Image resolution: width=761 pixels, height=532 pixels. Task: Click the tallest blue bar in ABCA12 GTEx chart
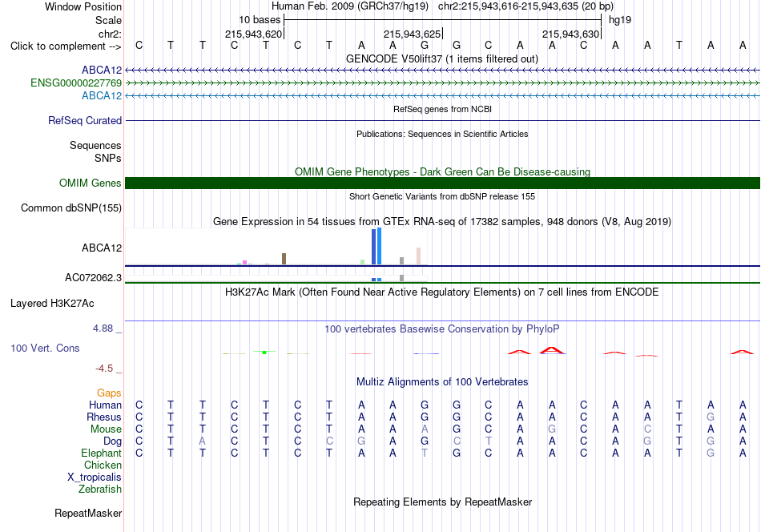pyautogui.click(x=379, y=246)
